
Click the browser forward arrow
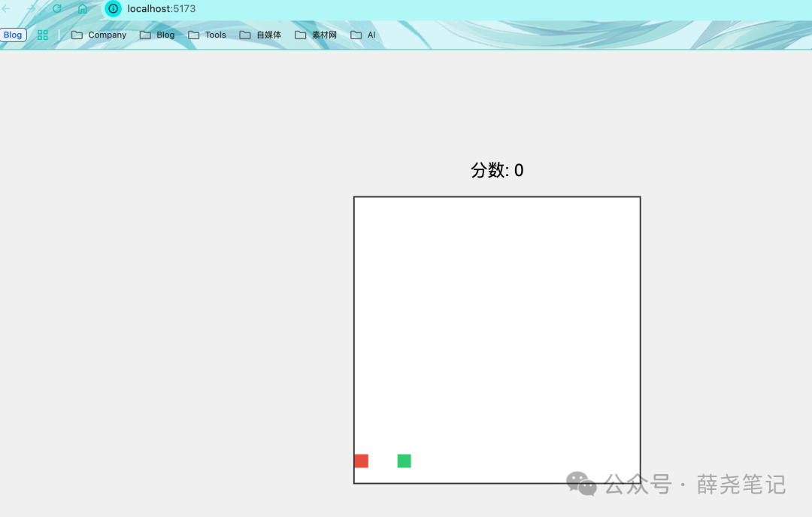coord(31,9)
